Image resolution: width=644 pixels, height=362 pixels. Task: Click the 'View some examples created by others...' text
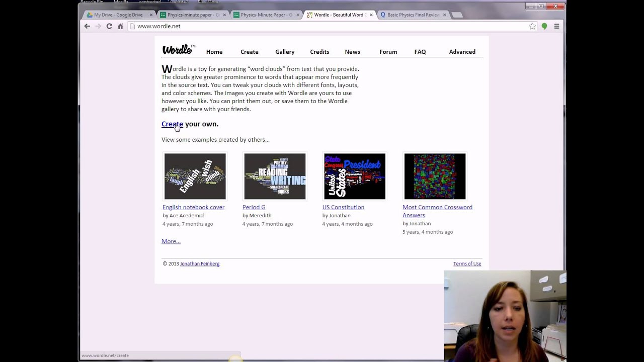tap(215, 140)
